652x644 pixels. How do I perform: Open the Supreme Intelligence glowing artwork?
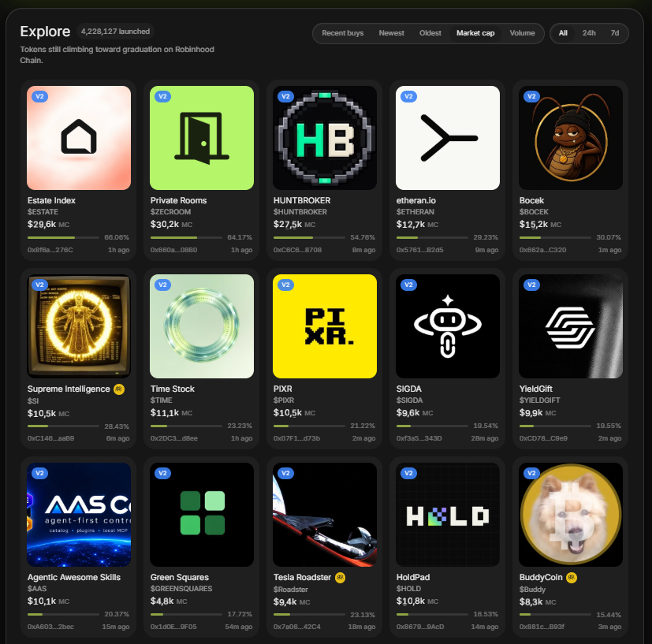79,326
